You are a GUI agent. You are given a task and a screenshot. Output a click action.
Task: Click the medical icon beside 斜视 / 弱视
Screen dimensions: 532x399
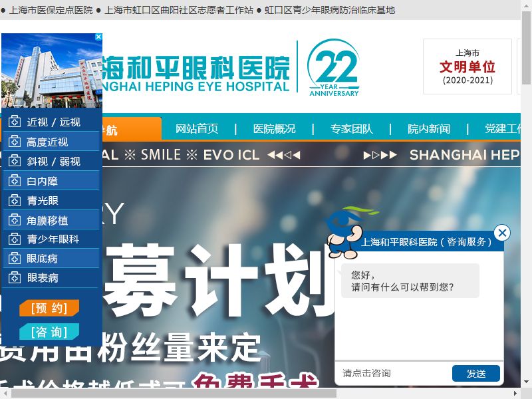14,160
